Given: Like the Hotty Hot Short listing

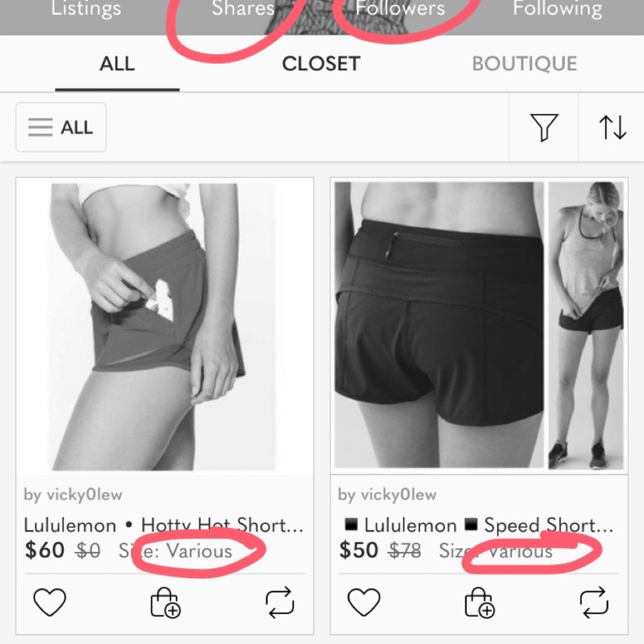Looking at the screenshot, I should coord(50,602).
